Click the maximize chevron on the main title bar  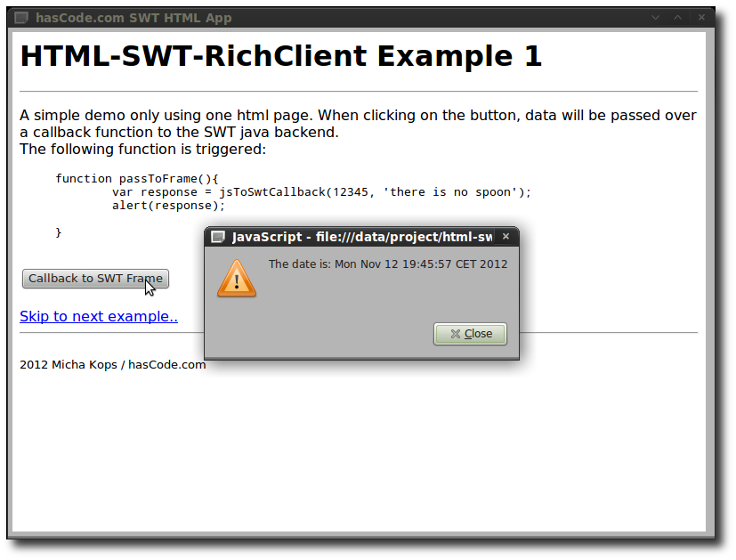coord(678,17)
